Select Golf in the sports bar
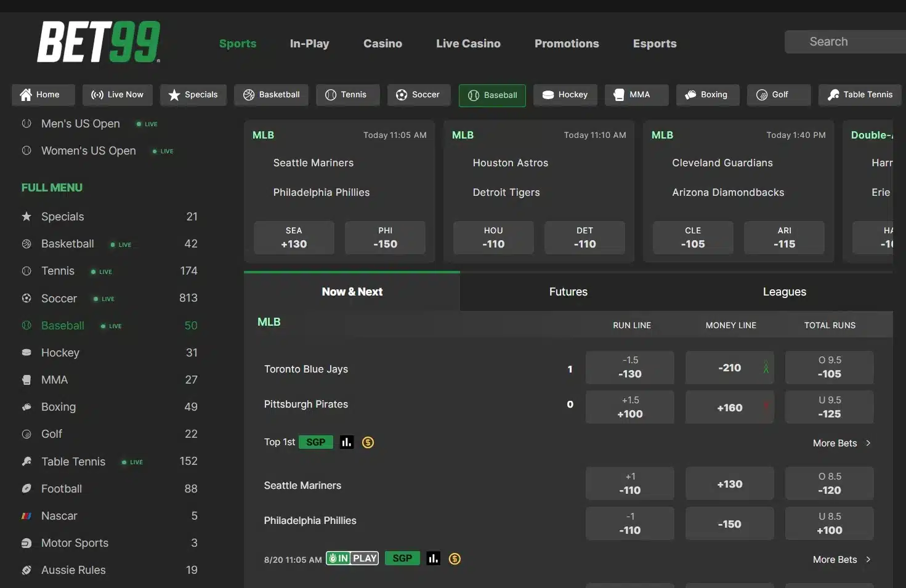 click(x=779, y=95)
